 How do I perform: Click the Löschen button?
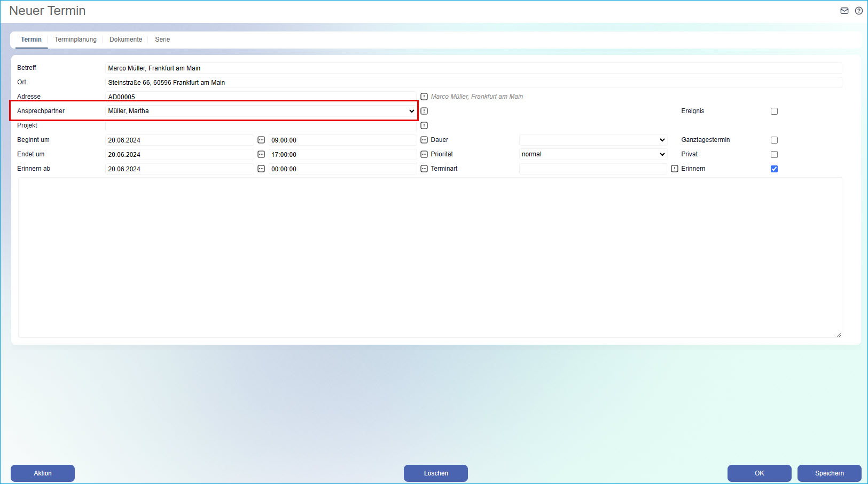coord(436,473)
